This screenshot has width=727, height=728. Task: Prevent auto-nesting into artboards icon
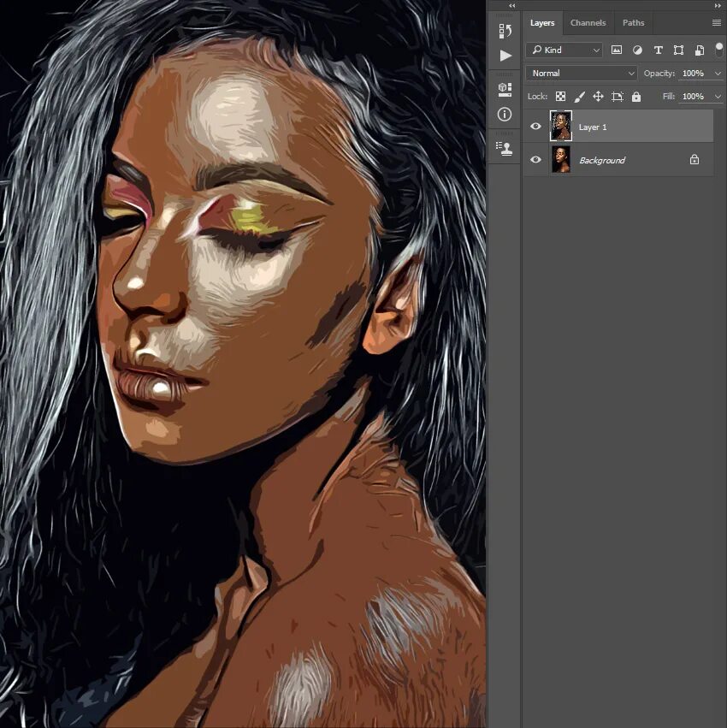pos(617,96)
